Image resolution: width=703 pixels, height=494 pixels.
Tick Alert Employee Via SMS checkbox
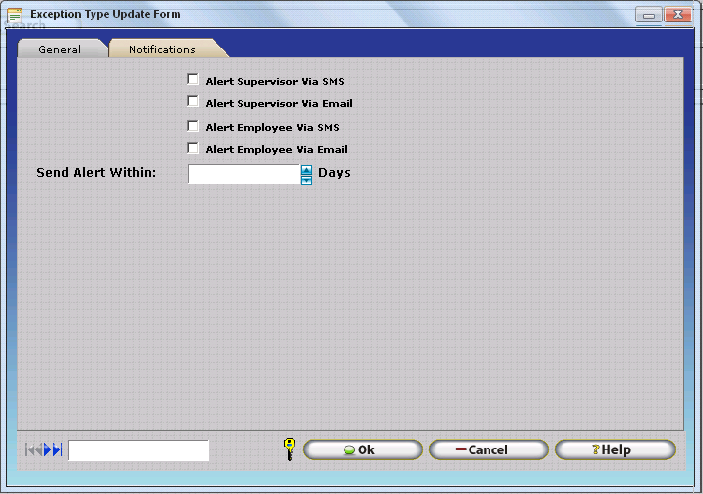click(193, 126)
